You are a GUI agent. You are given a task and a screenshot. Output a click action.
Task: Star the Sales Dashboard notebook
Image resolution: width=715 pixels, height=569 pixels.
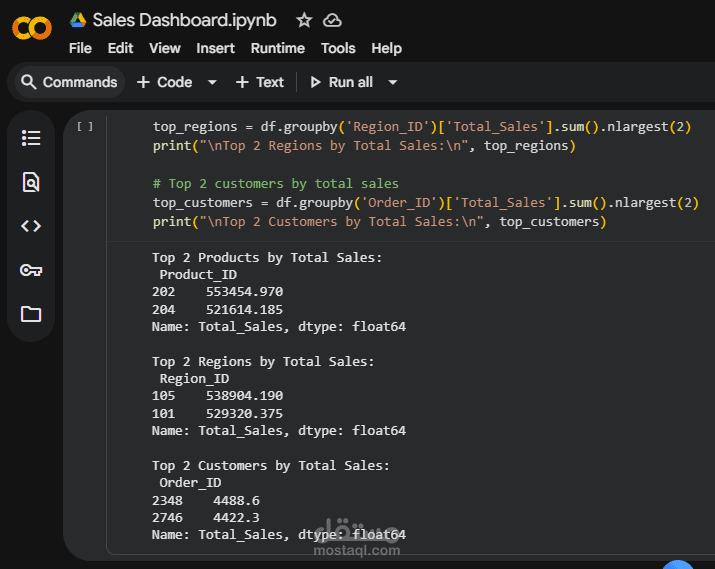[304, 20]
